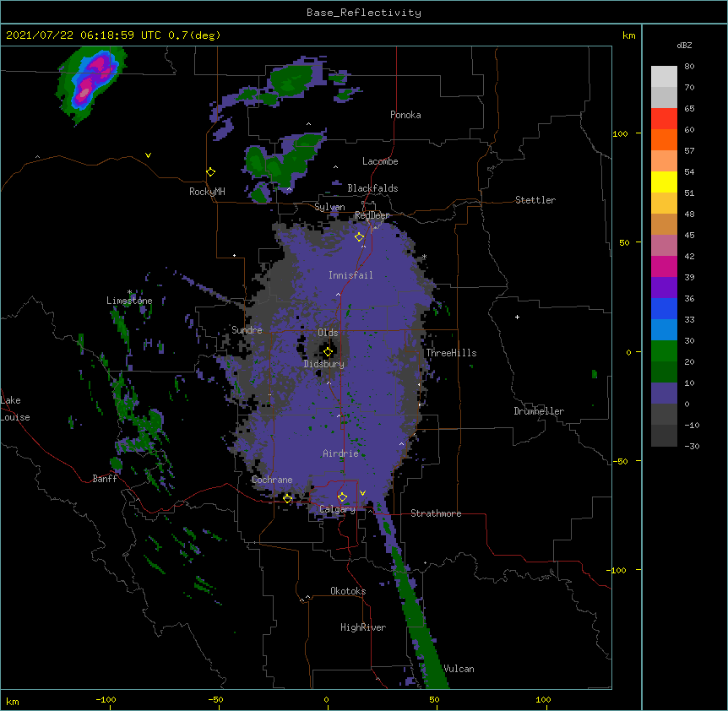The image size is (728, 711).
Task: Select the yellow V marker northwest of RockyMH
Action: pos(148,155)
